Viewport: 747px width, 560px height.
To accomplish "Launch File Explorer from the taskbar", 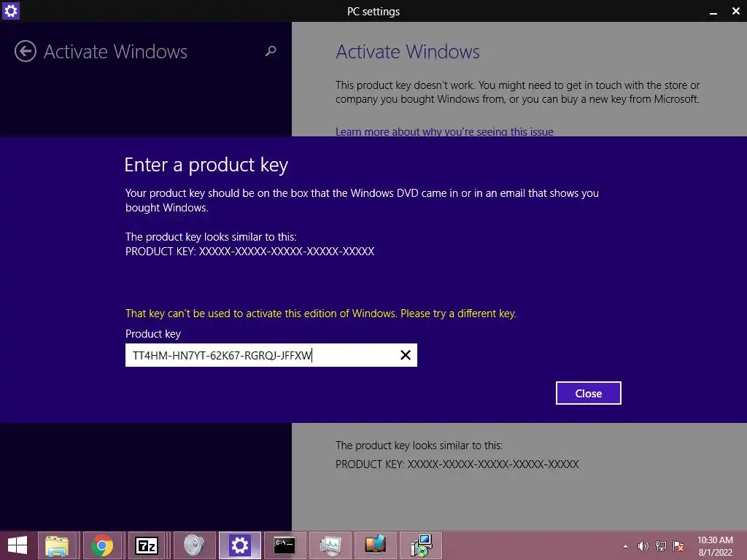I will point(57,545).
